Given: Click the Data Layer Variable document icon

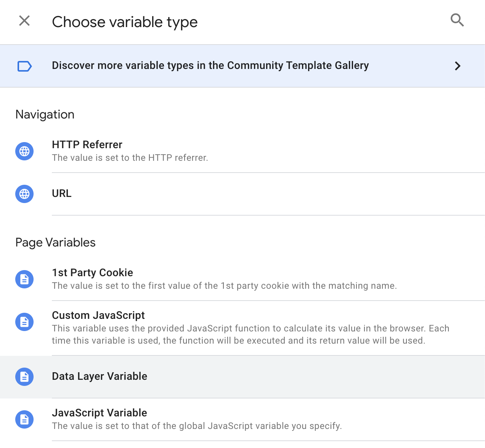Looking at the screenshot, I should point(24,377).
